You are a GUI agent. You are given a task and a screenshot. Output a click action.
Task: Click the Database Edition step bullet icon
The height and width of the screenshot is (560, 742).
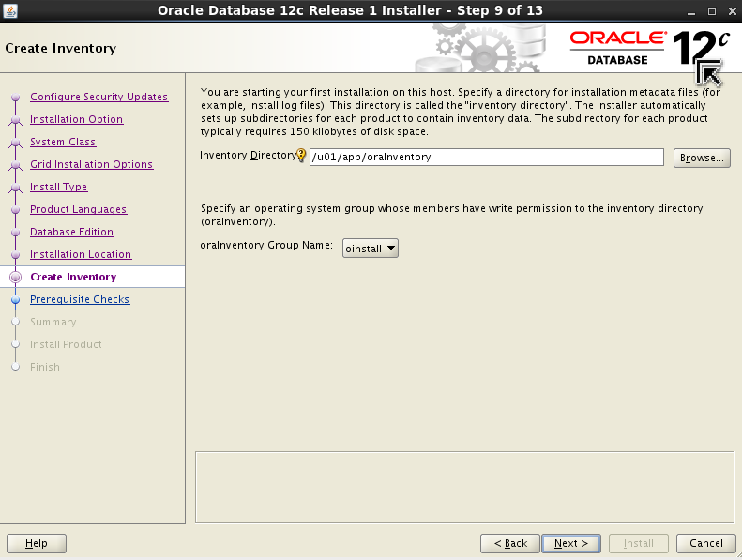point(16,232)
